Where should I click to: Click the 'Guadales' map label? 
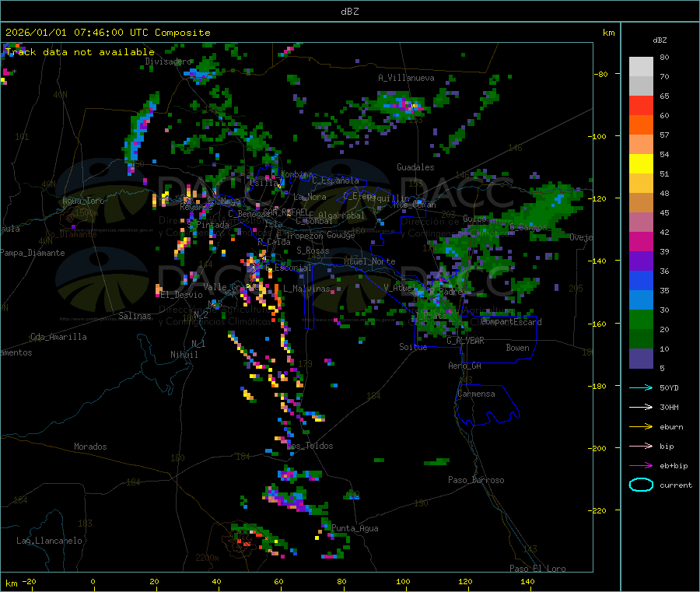pyautogui.click(x=415, y=167)
